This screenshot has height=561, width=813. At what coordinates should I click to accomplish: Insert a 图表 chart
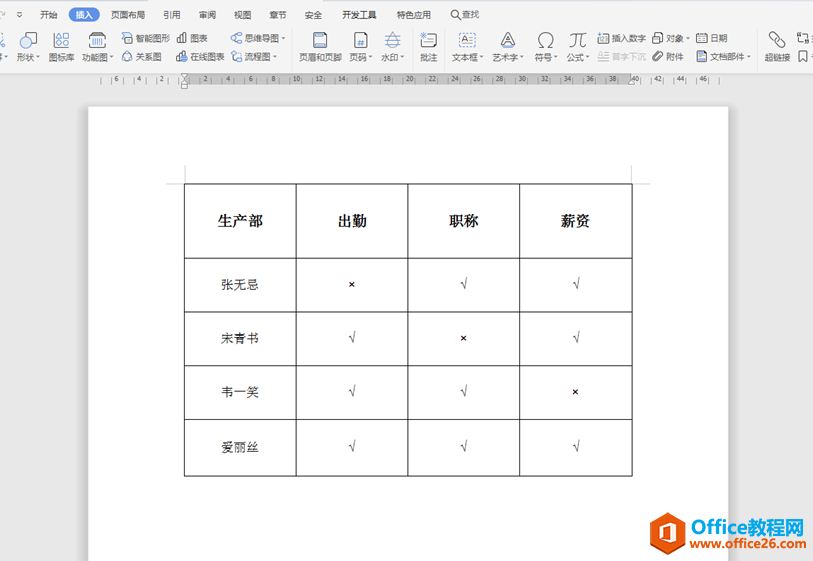click(x=192, y=38)
